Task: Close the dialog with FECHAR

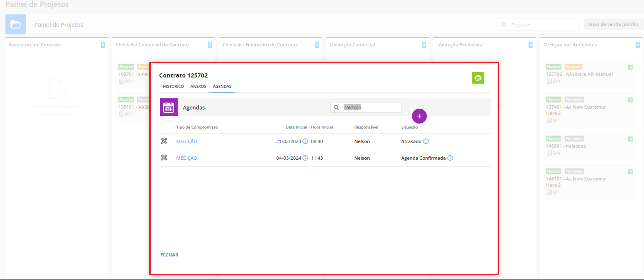Action: 169,255
